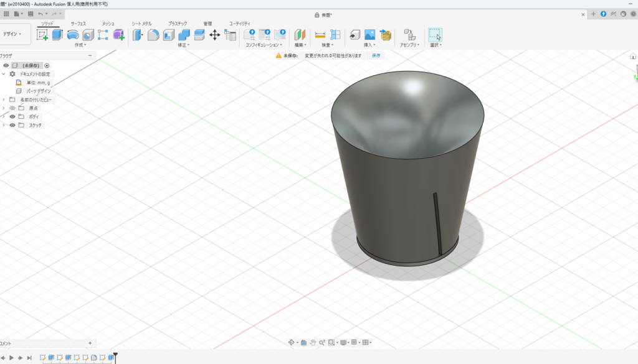Screen dimensions: 638x364
Task: Click the Fillet tool icon
Action: click(153, 35)
